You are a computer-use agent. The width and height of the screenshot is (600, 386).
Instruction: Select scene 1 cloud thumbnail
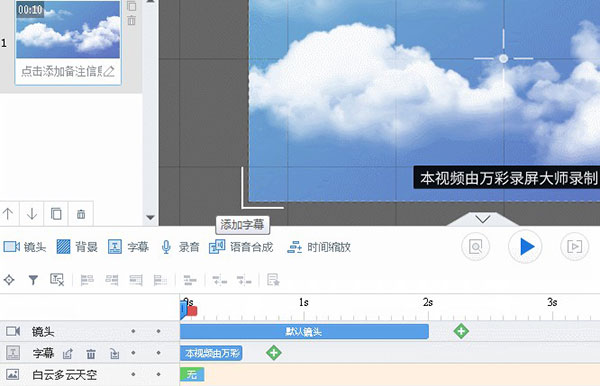click(x=68, y=29)
